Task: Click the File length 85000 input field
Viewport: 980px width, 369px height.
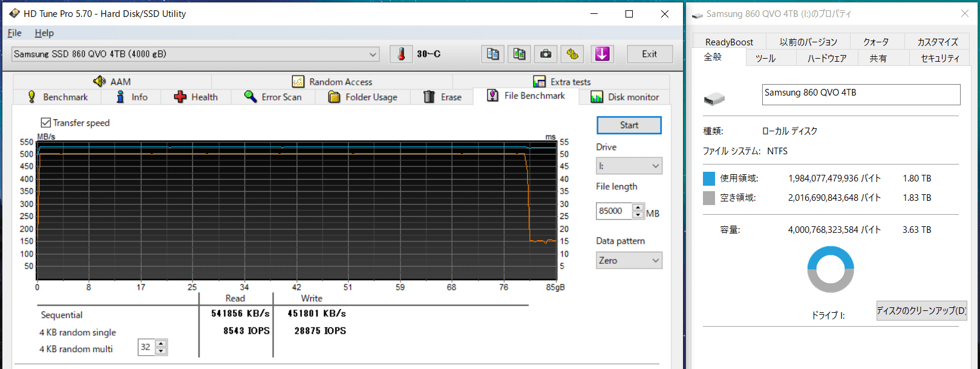Action: [x=614, y=211]
